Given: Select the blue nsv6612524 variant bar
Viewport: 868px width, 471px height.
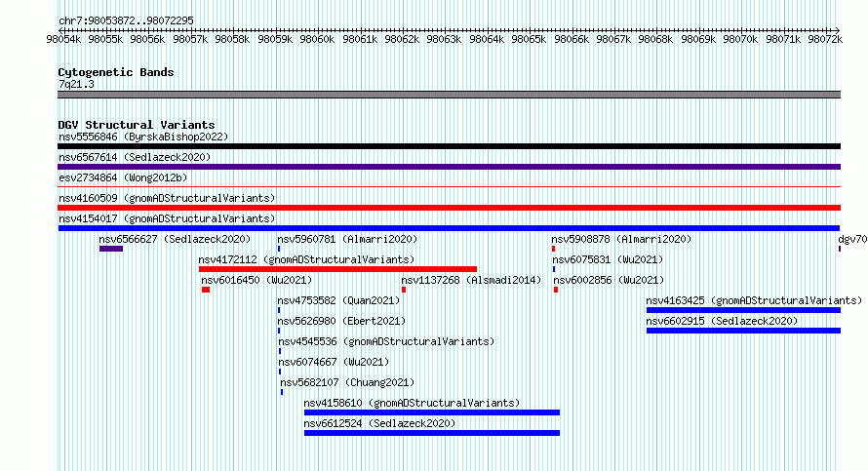Looking at the screenshot, I should [432, 433].
